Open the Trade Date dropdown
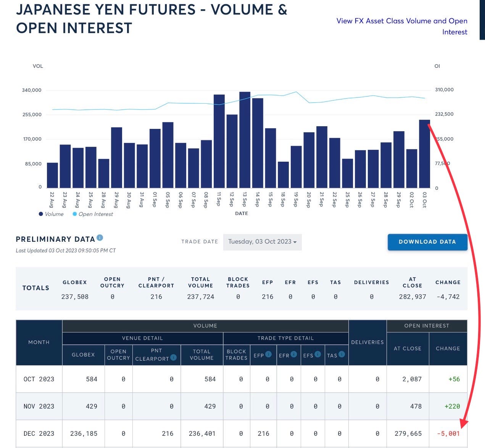Viewport: 485px width, 448px height. (x=263, y=242)
